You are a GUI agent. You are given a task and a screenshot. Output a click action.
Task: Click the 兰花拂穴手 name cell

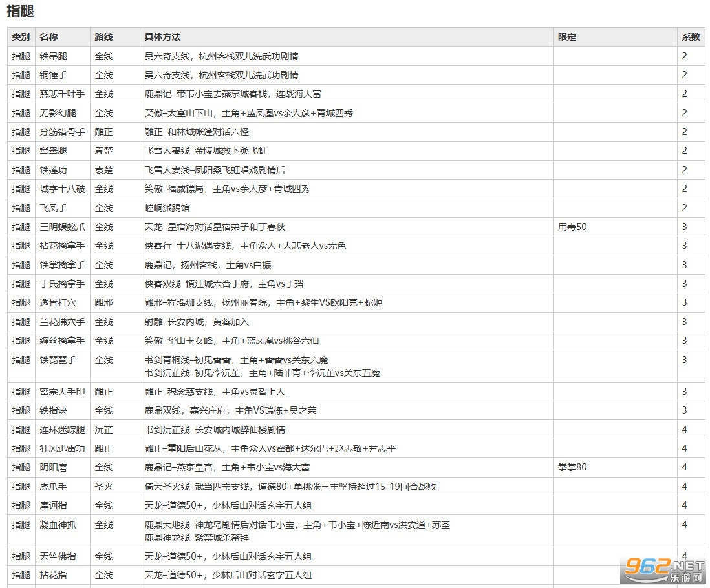(63, 322)
